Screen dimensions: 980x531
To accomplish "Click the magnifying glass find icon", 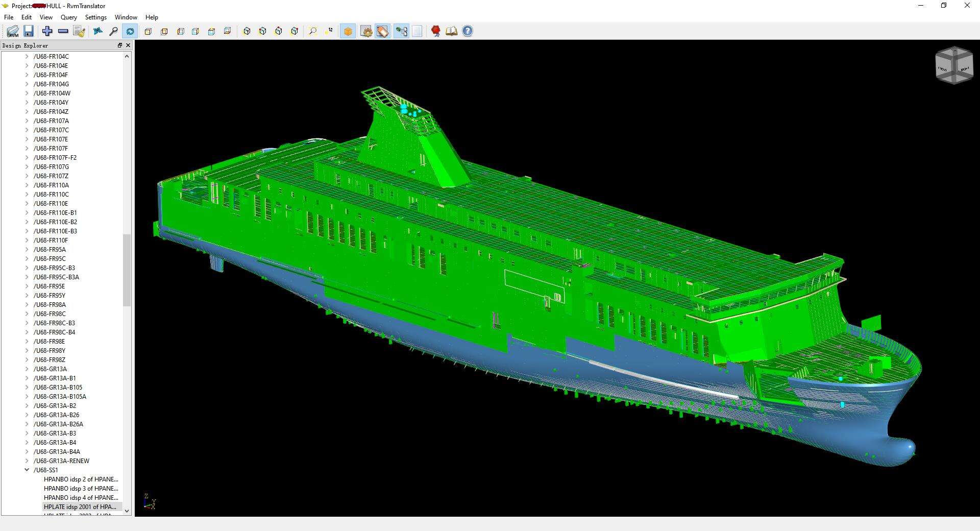I will (x=114, y=31).
